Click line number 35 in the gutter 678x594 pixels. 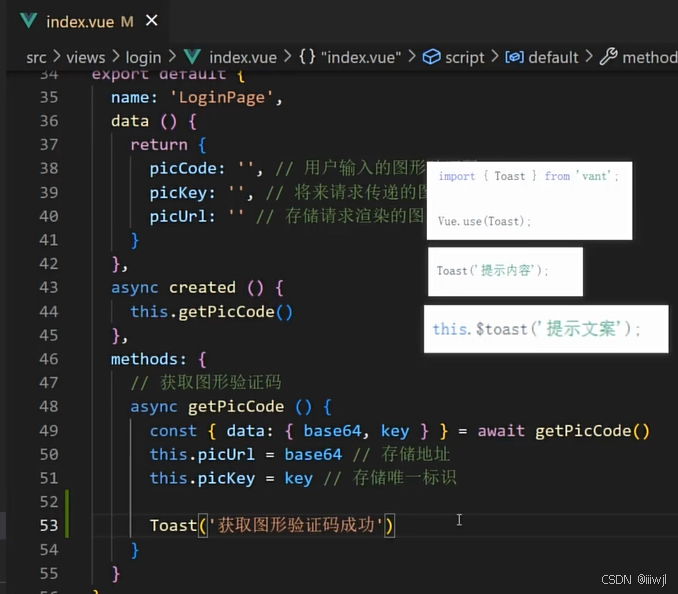click(x=49, y=97)
